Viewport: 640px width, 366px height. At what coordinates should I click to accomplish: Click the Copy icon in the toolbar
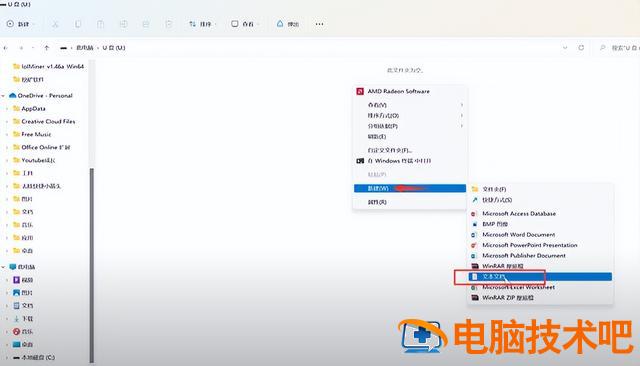[78, 24]
